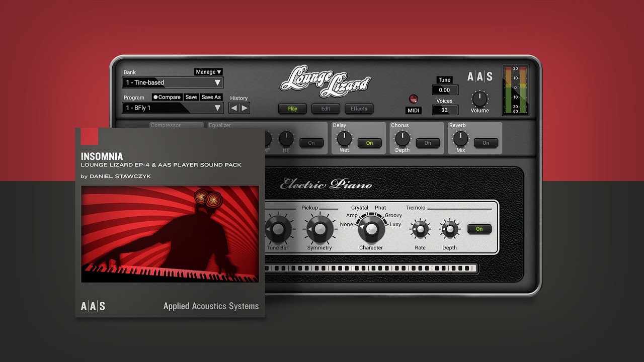Click the AAS logo in the synth
The height and width of the screenshot is (362, 644).
[x=480, y=77]
